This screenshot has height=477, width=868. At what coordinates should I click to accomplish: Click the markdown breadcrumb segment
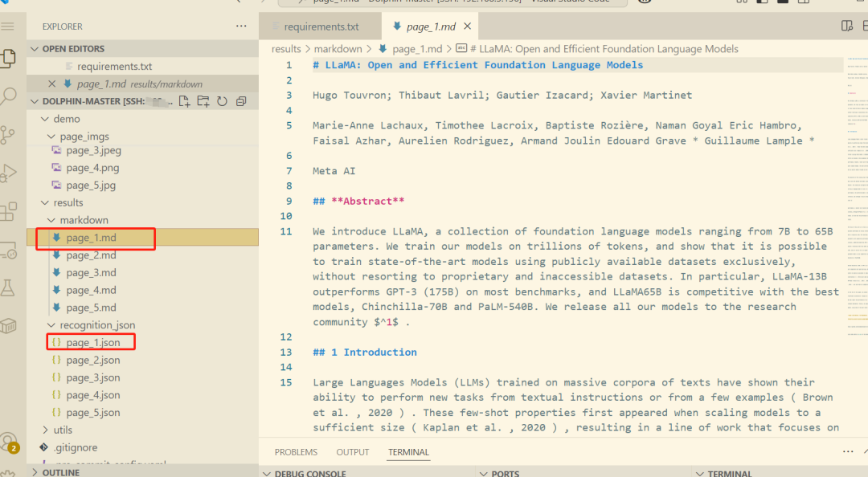tap(338, 49)
